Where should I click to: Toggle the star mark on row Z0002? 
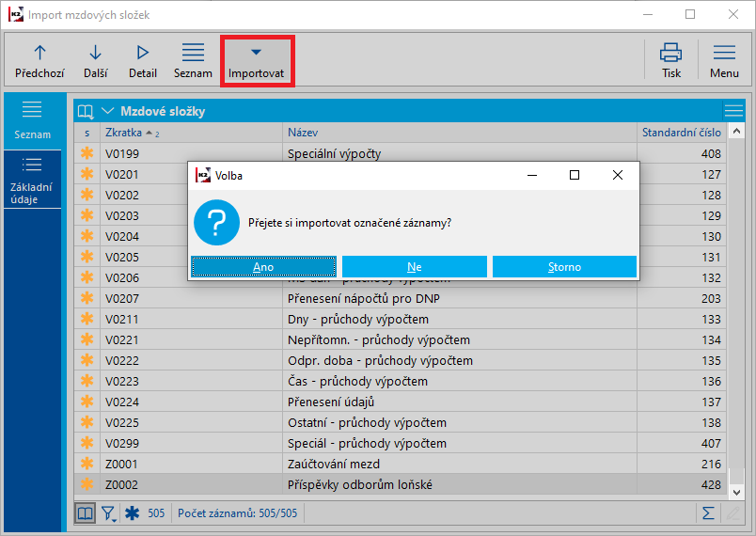coord(87,484)
